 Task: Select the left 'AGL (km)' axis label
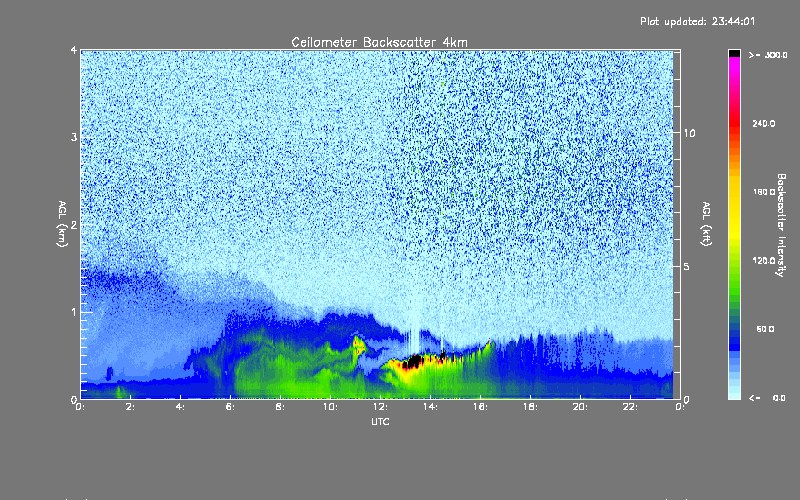pyautogui.click(x=62, y=224)
